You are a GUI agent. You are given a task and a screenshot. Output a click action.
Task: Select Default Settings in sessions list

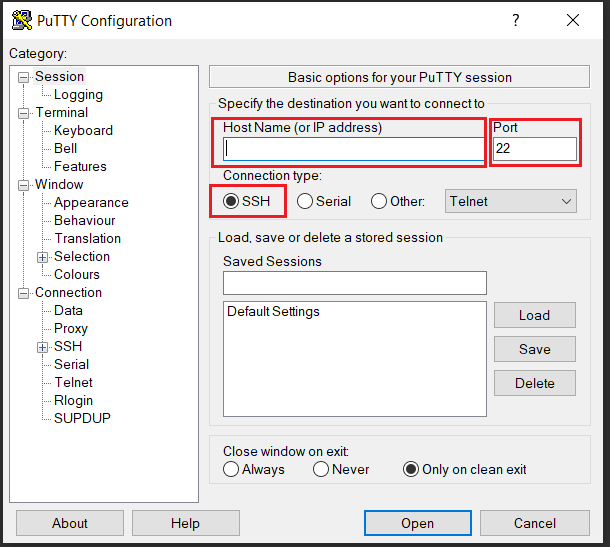click(273, 311)
